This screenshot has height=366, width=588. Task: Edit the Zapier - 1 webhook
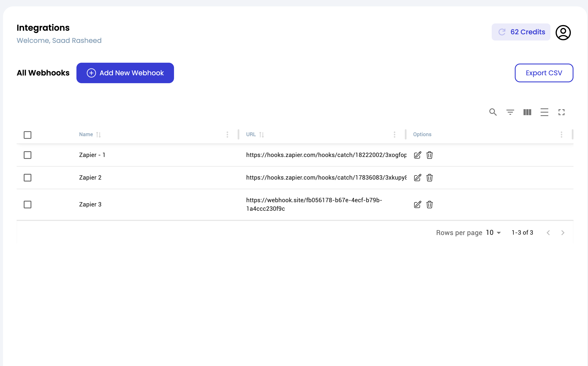417,155
